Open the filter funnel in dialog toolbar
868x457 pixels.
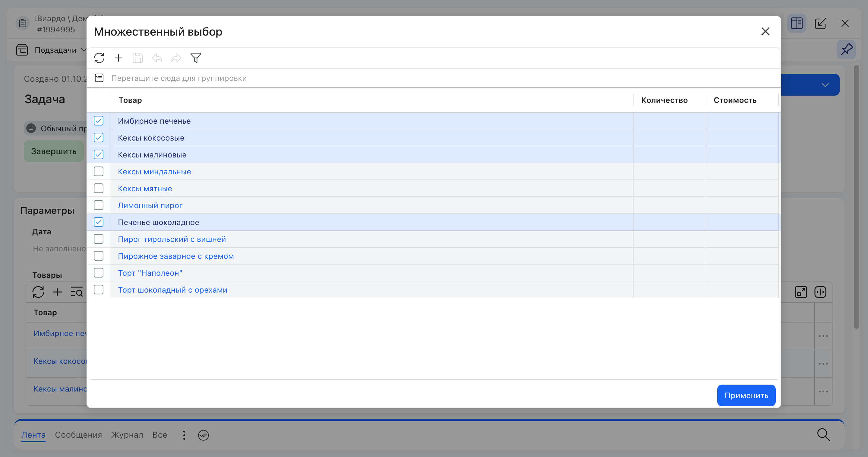pos(196,58)
